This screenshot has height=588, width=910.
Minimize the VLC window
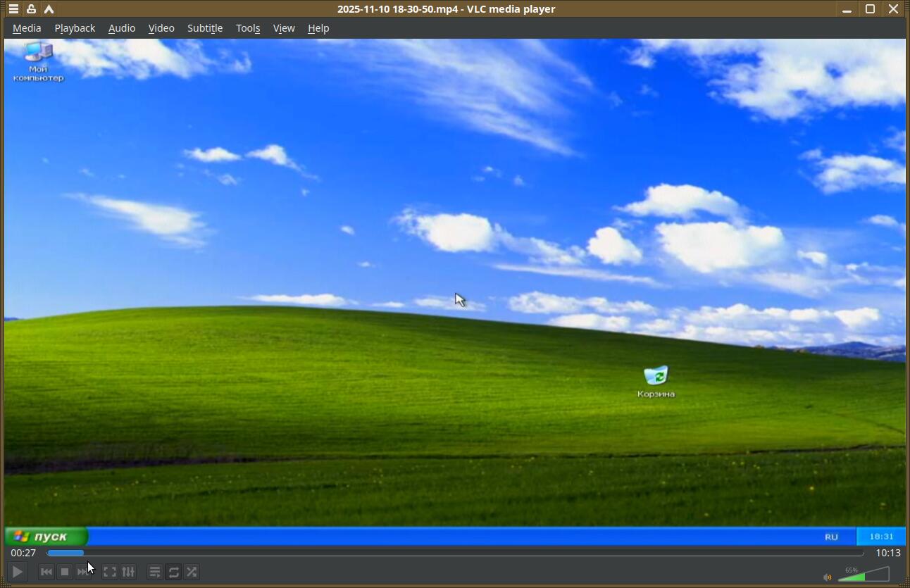847,9
